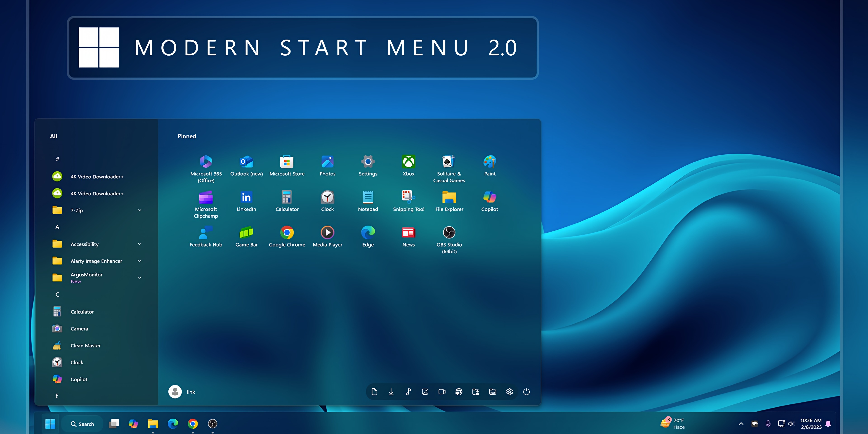The height and width of the screenshot is (434, 868).
Task: Open Microsoft Store pinned tile
Action: pos(287,165)
